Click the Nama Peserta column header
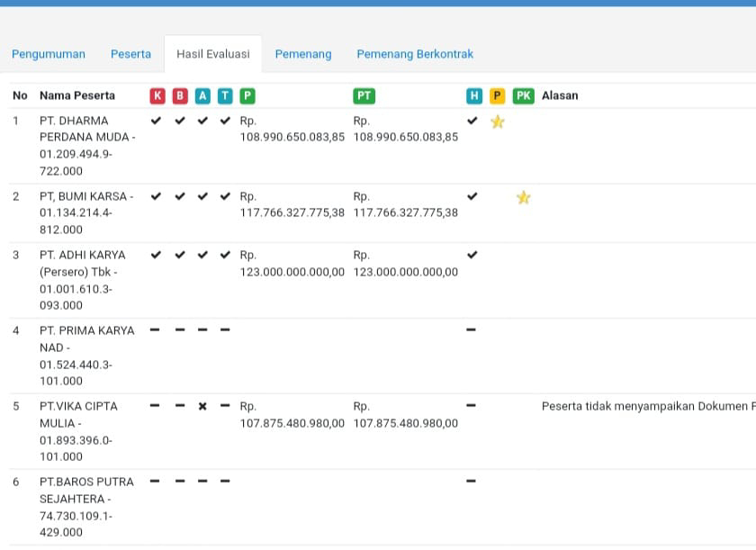 coord(77,95)
